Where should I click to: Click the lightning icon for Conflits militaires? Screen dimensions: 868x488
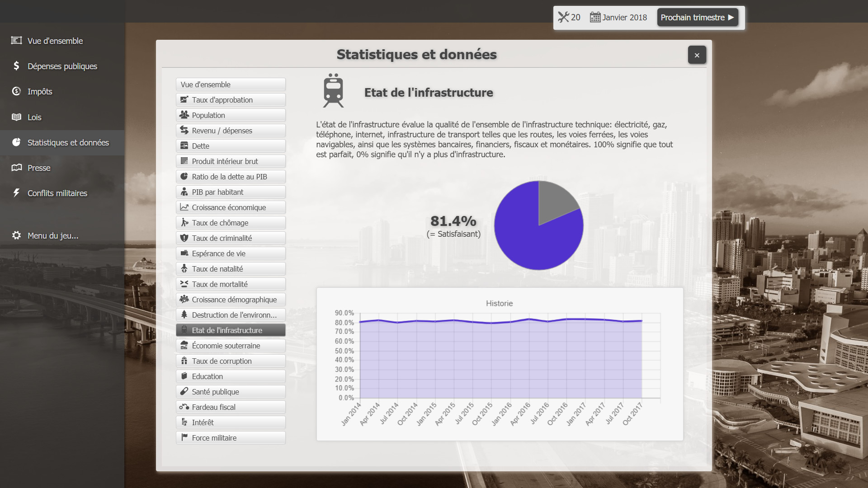(15, 192)
